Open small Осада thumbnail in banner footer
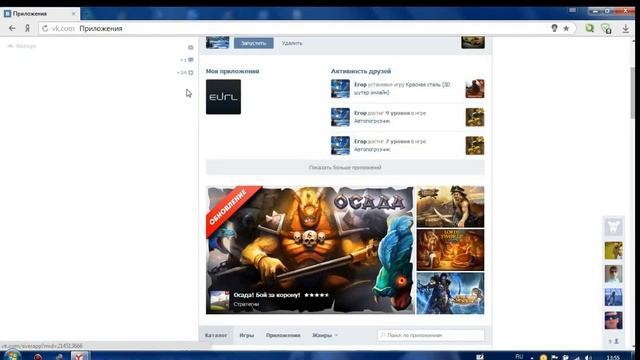640x360 pixels. coord(219,301)
